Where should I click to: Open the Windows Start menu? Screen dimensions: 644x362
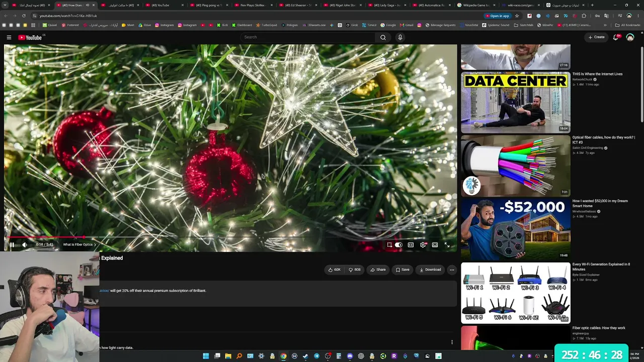tap(206, 356)
